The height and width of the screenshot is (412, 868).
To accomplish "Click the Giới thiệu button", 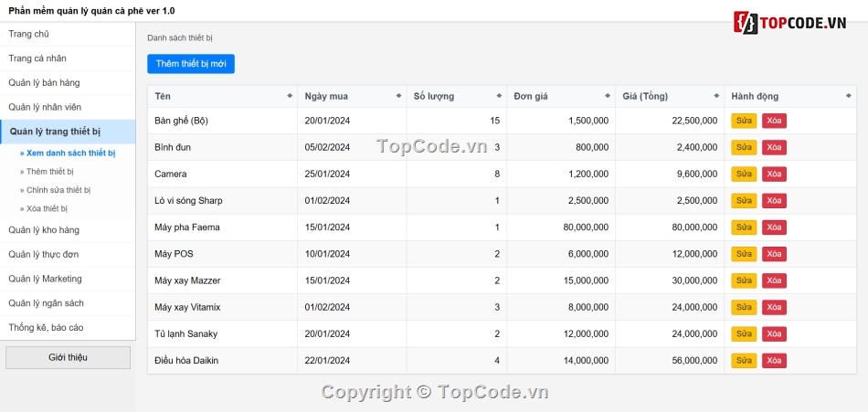I will (69, 358).
